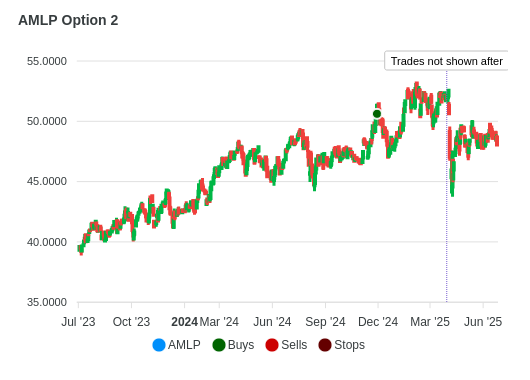Click the dotted vertical cutoff line
530x380 pixels.
447,186
